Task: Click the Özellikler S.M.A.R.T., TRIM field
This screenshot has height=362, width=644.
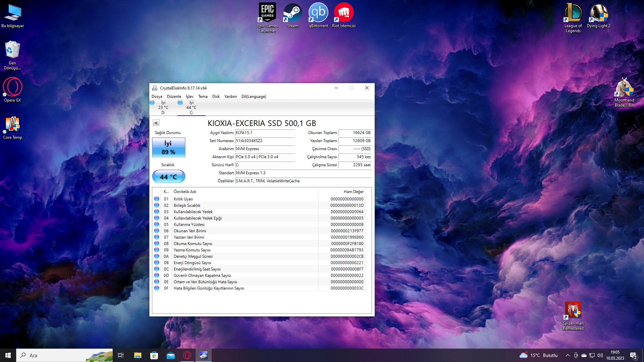Action: tap(303, 181)
